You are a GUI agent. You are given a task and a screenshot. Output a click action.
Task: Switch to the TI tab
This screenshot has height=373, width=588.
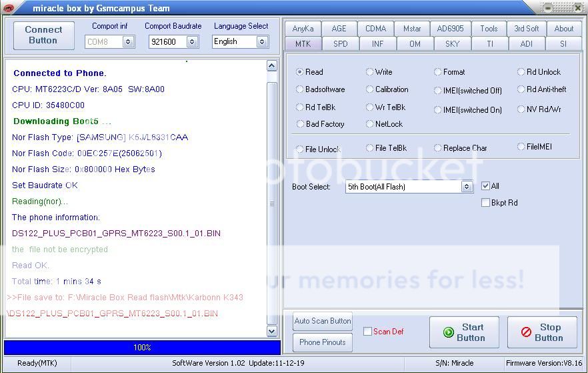pos(490,43)
